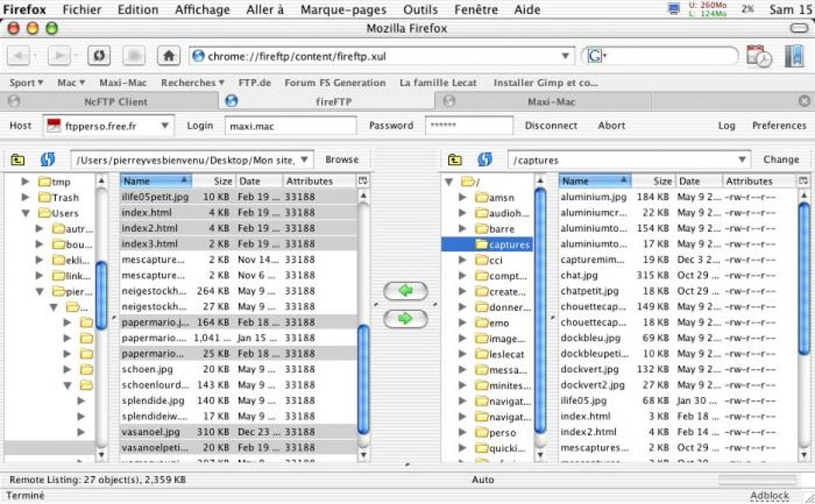Open the Forum FS Generation bookmark
Image resolution: width=815 pixels, height=504 pixels.
click(x=336, y=82)
